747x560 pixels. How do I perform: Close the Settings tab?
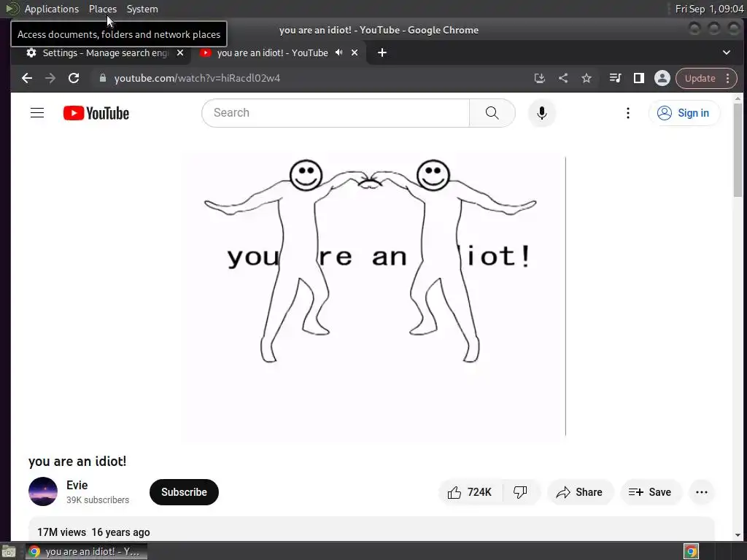pyautogui.click(x=180, y=52)
